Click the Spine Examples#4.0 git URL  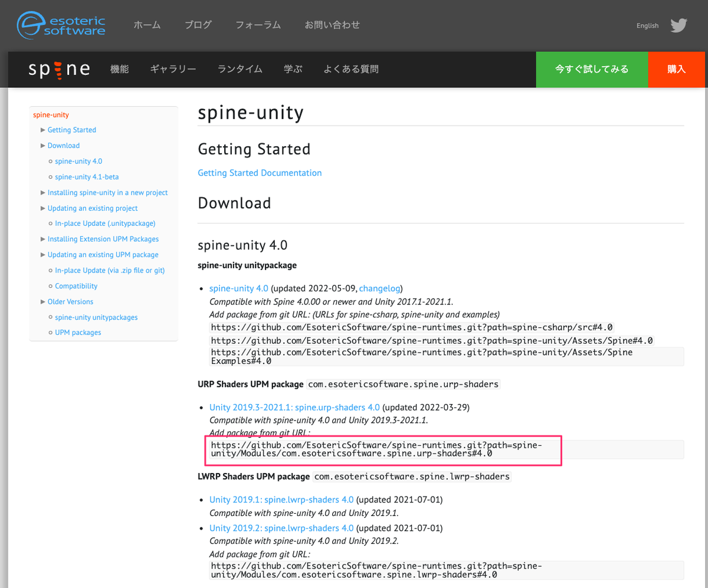pos(447,357)
